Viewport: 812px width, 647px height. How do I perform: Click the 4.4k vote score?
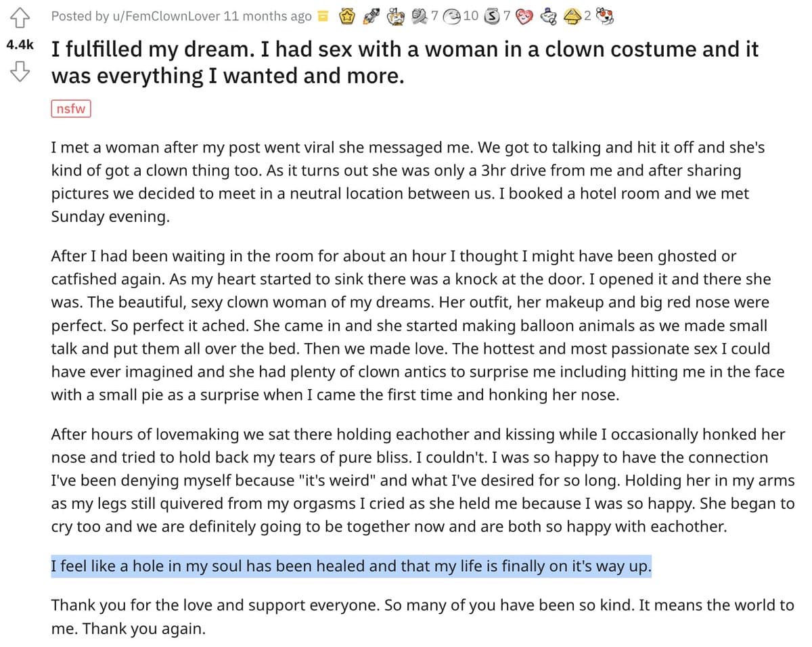(x=20, y=45)
